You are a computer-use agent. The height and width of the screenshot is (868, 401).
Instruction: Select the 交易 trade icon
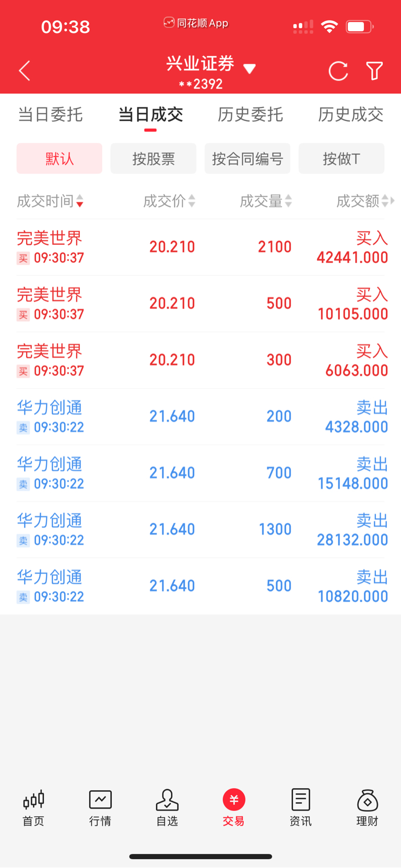pos(234,807)
